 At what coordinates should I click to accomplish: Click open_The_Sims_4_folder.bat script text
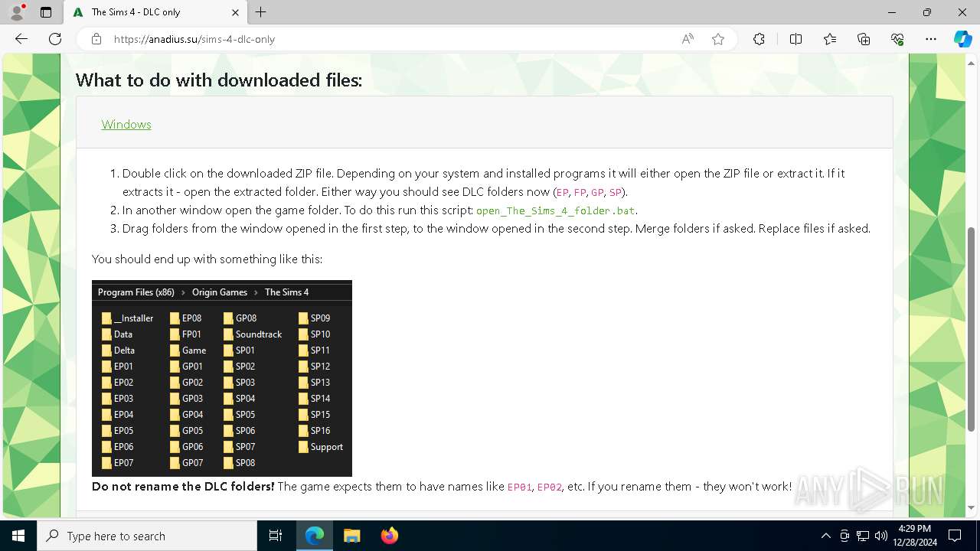[555, 210]
